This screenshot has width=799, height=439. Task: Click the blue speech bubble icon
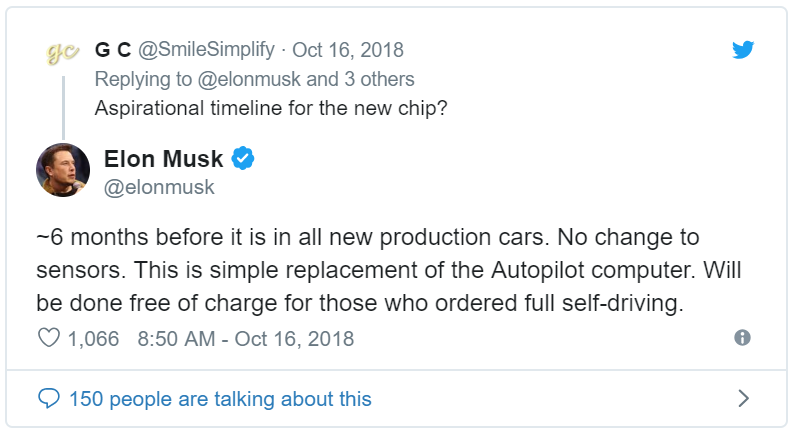coord(48,399)
